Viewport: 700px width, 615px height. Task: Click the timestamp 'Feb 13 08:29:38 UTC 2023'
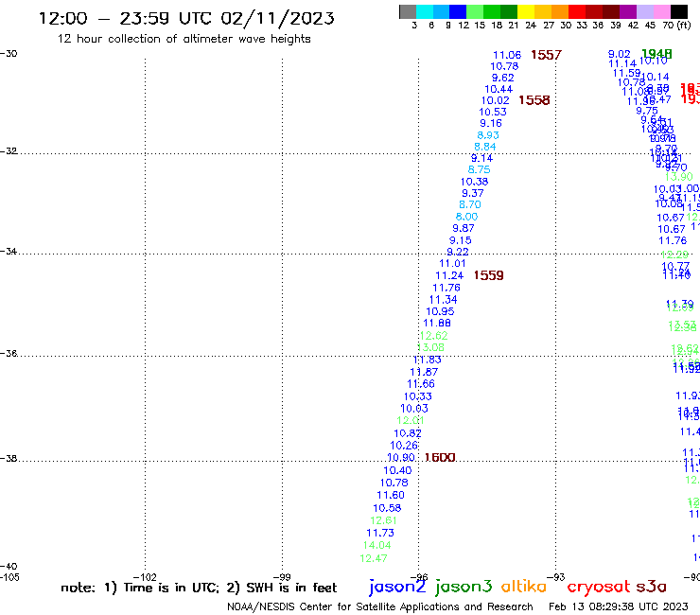coord(619,606)
